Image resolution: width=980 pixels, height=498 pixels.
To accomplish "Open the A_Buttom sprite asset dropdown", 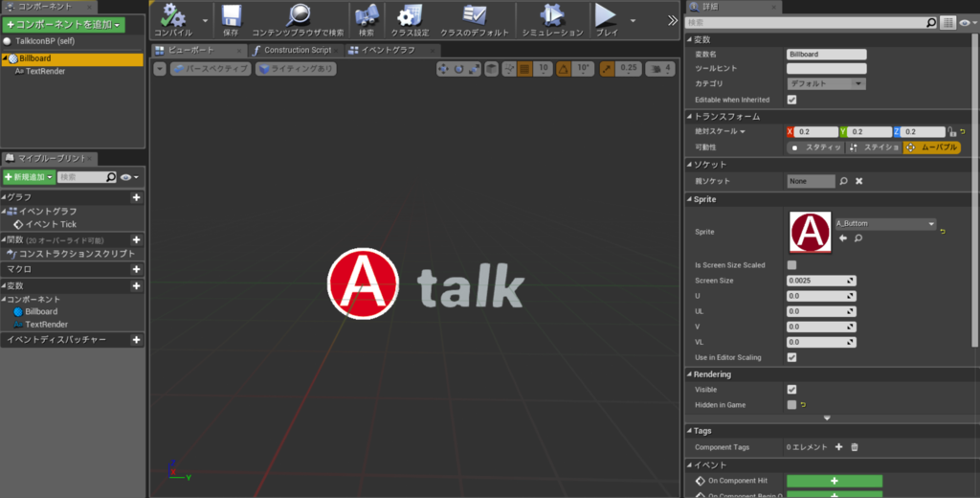I will pos(885,223).
